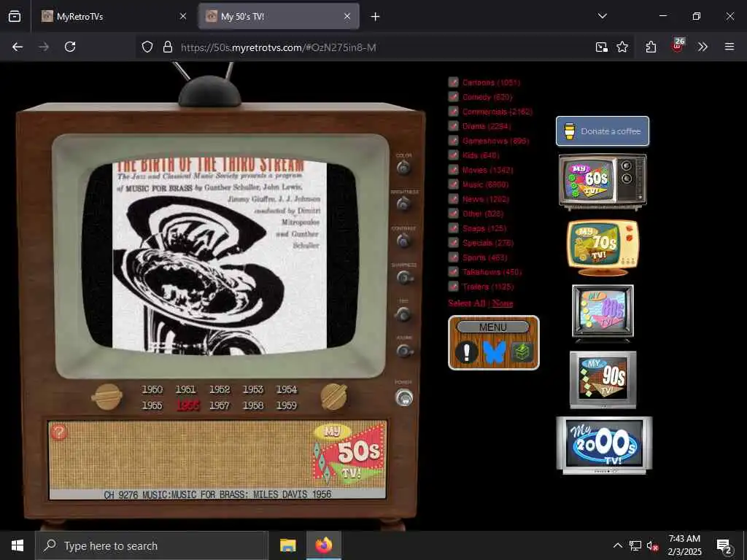Open the red question mark help icon
The width and height of the screenshot is (747, 560).
[59, 432]
